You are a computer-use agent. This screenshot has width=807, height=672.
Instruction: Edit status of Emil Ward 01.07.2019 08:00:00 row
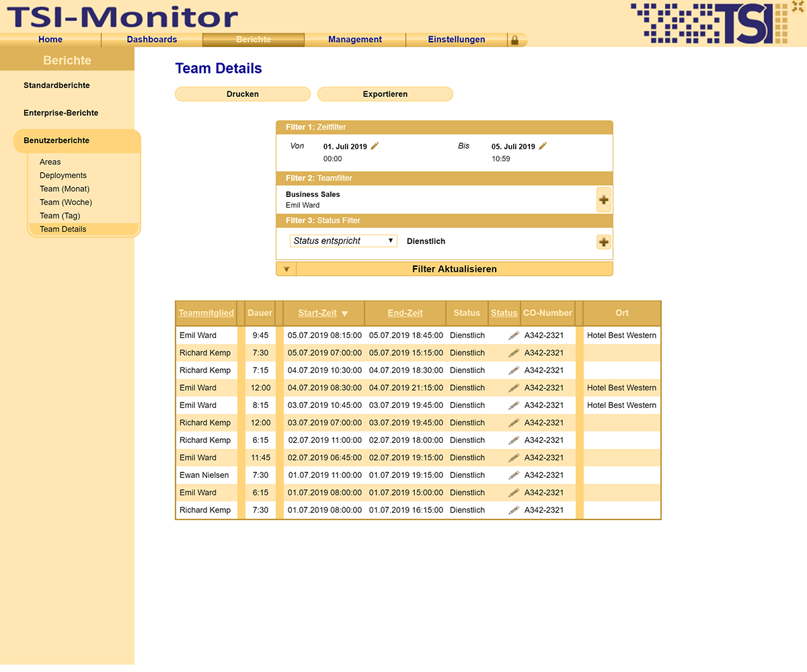[514, 493]
